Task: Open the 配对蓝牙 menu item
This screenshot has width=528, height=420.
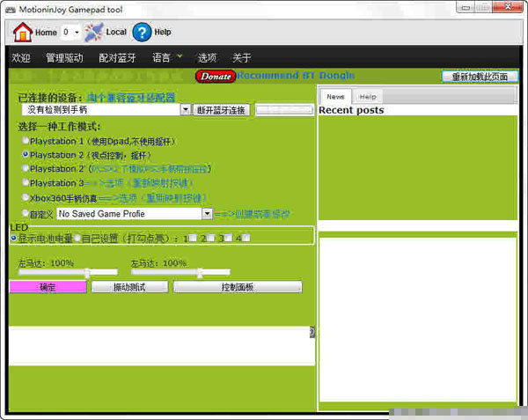Action: coord(117,58)
